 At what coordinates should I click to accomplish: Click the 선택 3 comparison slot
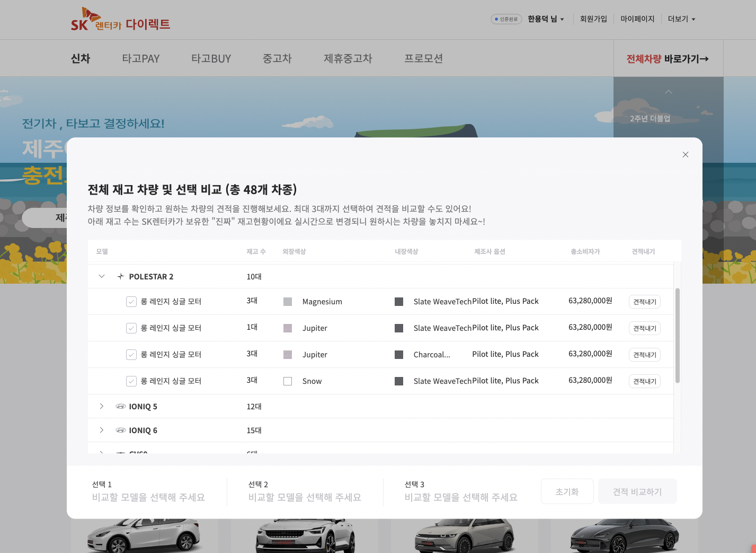coord(461,491)
